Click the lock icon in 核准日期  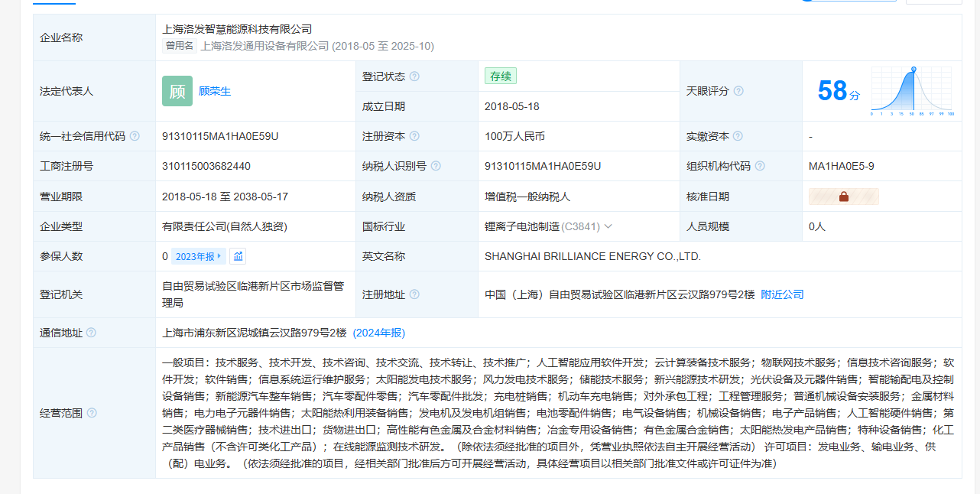(x=844, y=197)
